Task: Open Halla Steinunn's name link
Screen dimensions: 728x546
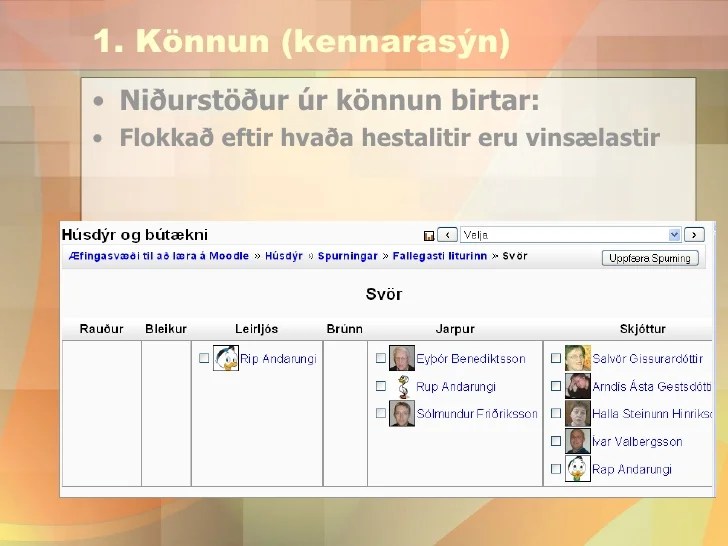Action: [652, 414]
